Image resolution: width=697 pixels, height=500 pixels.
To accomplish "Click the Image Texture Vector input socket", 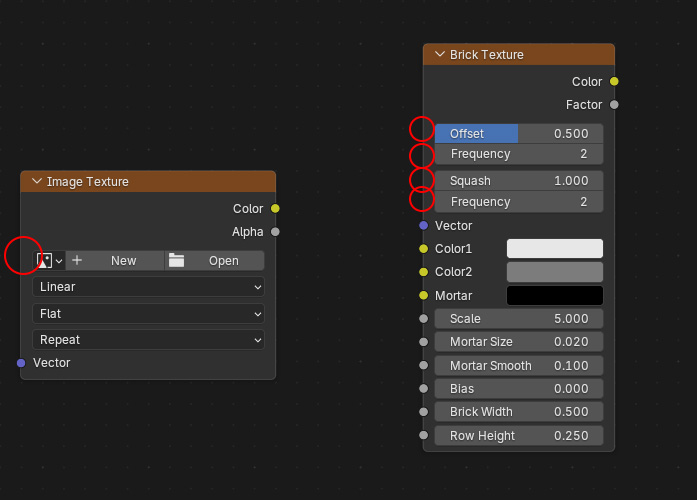I will point(21,363).
